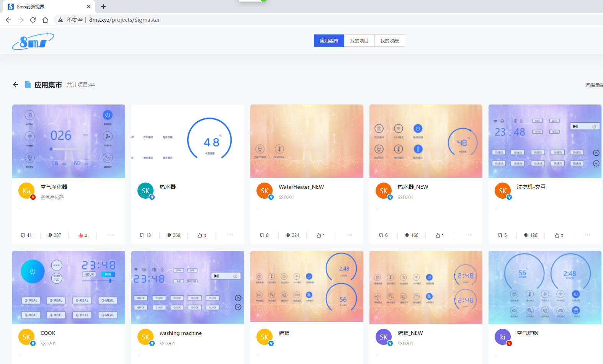This screenshot has width=603, height=364.
Task: Click the ki avatar on 空气炸锅 card
Action: pos(503,337)
